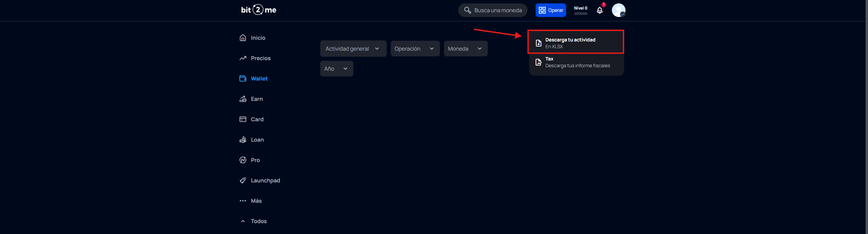Select Tax Descarga tus informe fiscales
The width and height of the screenshot is (868, 234).
click(576, 62)
